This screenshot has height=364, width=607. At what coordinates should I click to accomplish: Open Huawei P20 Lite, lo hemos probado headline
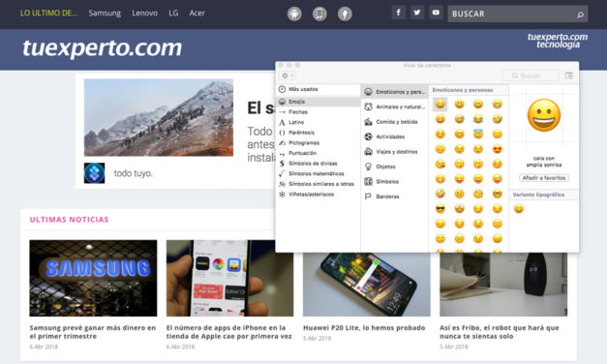[x=364, y=327]
